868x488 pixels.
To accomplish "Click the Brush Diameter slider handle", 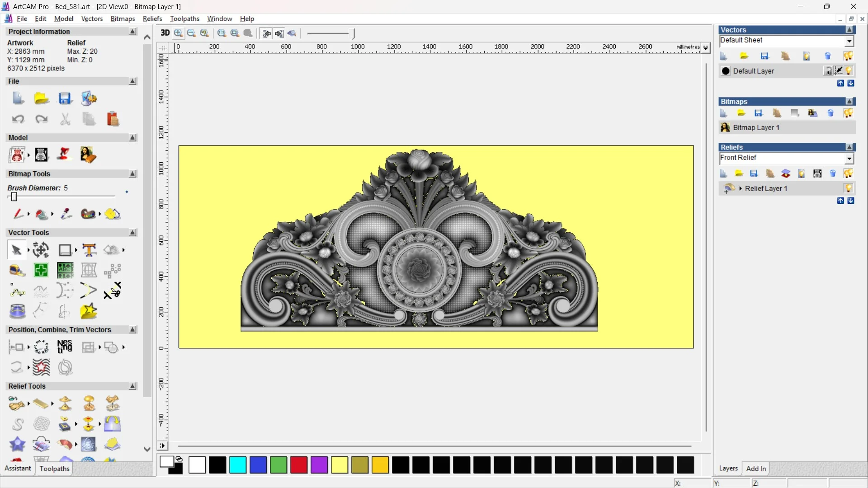I will (14, 197).
